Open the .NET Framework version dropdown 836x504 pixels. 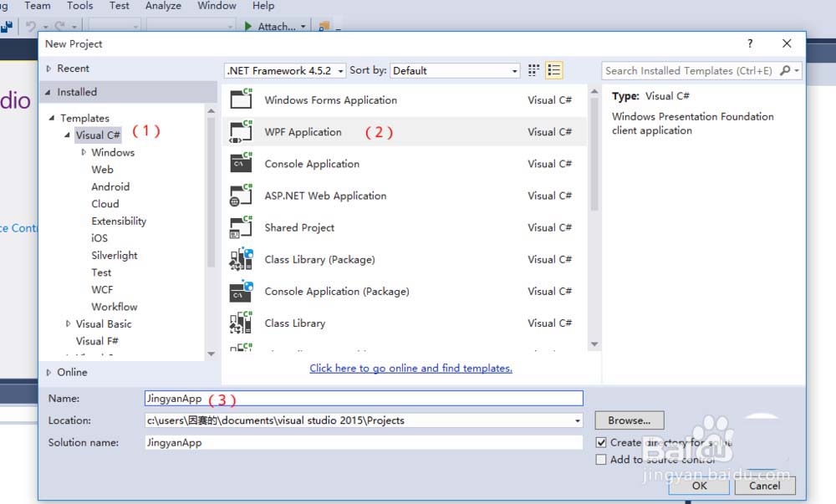(x=285, y=71)
